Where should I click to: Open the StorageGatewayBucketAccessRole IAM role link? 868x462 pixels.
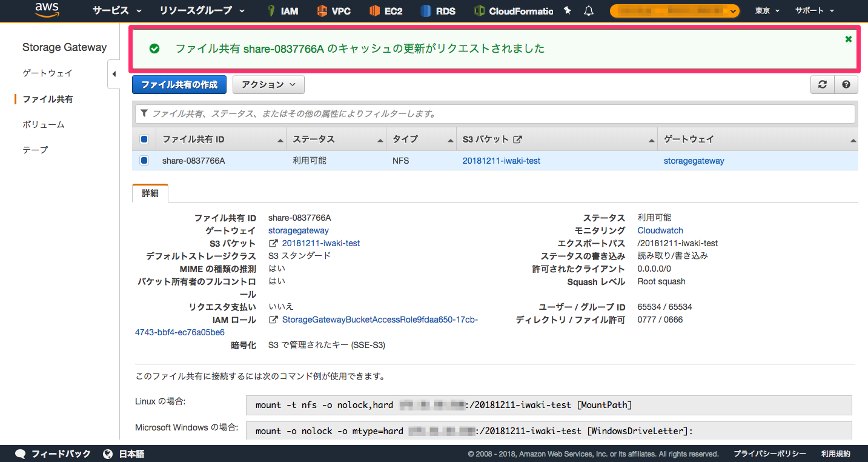pos(380,320)
